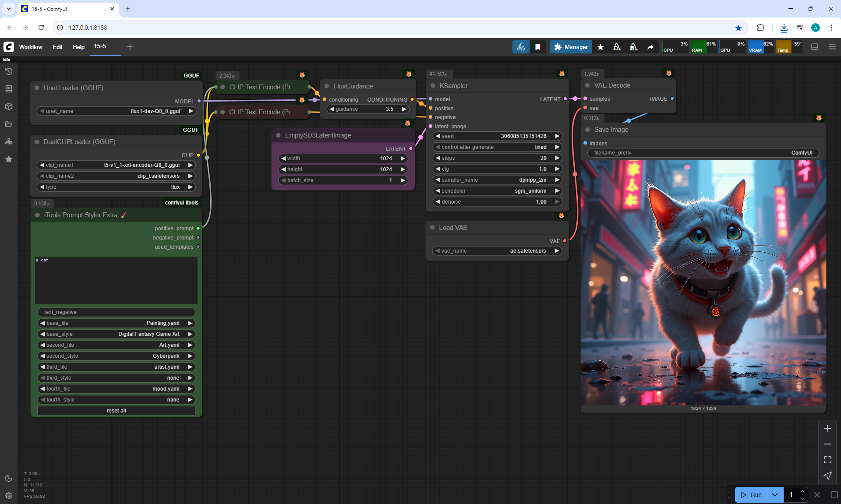Collapse the Save Image node dot
841x504 pixels.
click(x=587, y=130)
